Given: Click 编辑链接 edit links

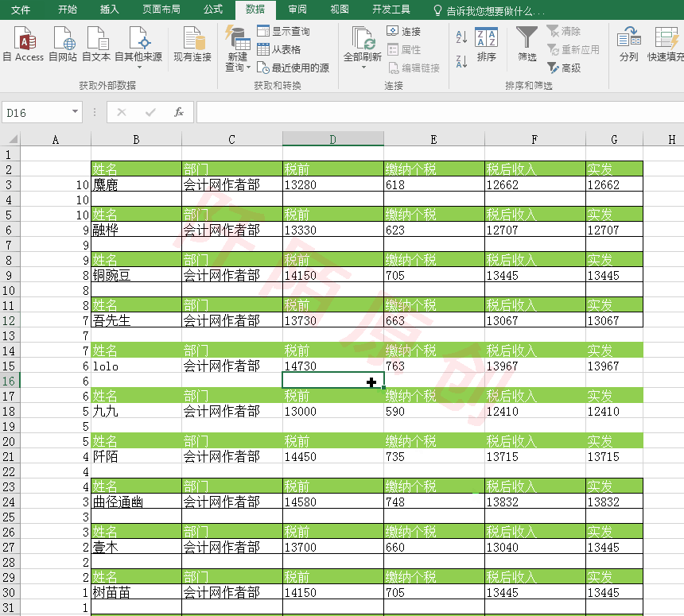Looking at the screenshot, I should pos(414,68).
